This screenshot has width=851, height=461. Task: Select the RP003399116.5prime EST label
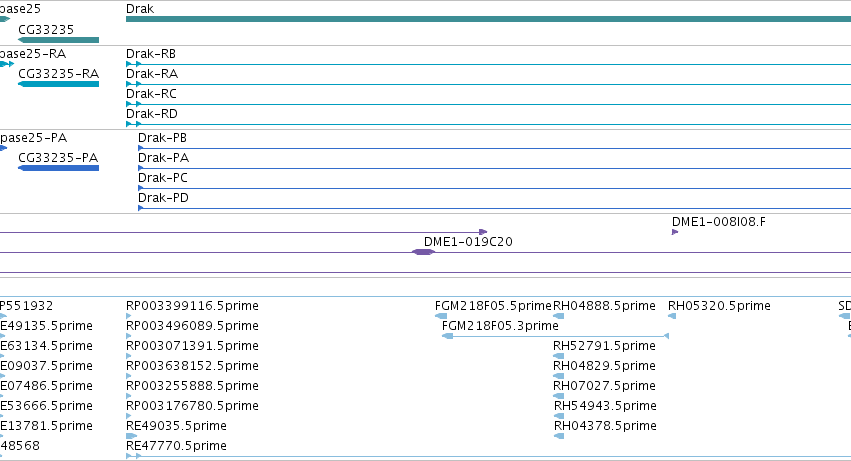coord(192,306)
